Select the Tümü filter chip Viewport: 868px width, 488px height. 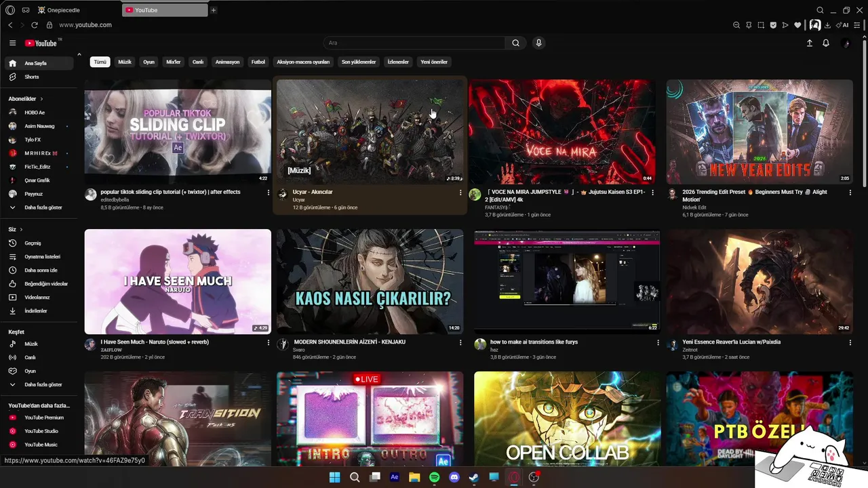100,62
